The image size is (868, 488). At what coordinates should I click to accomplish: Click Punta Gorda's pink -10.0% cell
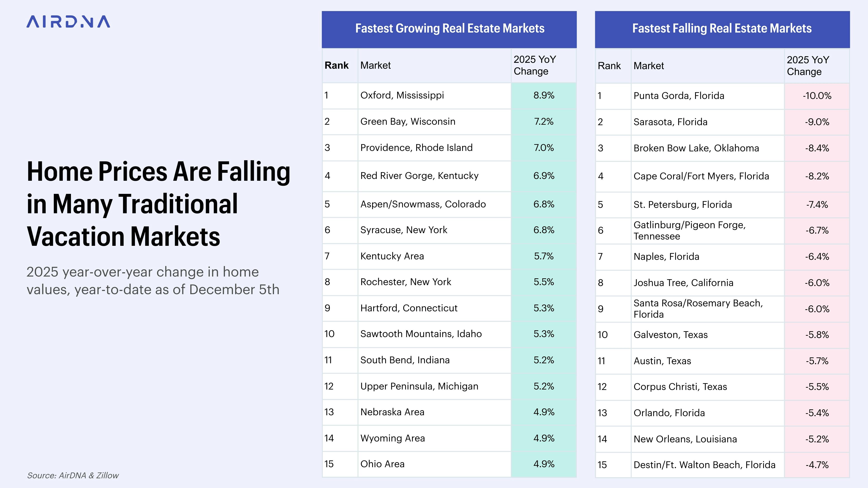tap(817, 96)
